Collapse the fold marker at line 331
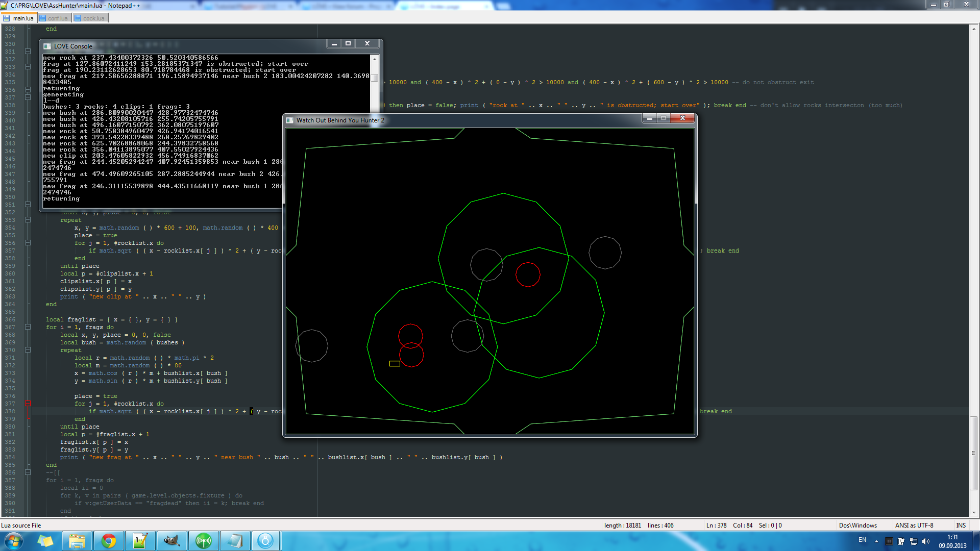The image size is (980, 551). (x=28, y=52)
